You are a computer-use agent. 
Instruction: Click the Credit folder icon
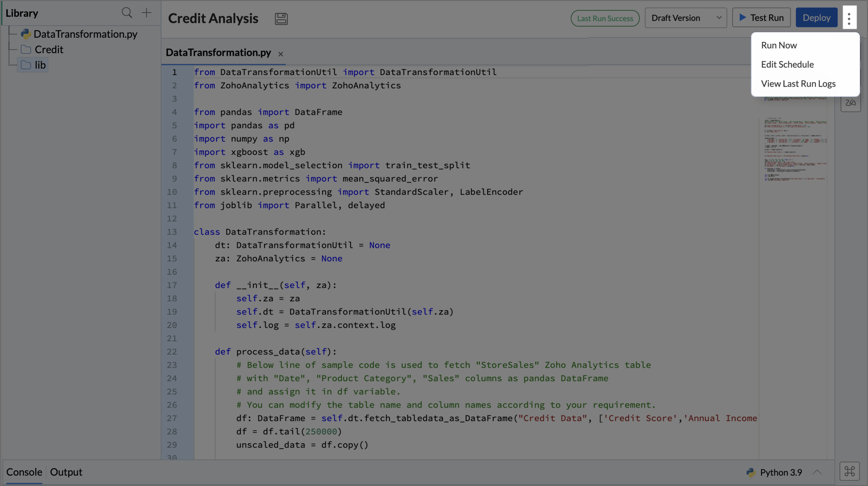click(x=26, y=49)
